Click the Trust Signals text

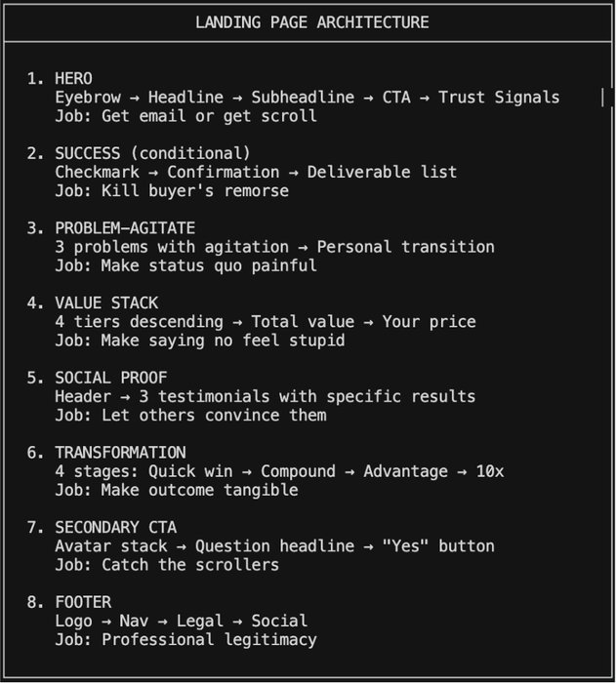coord(499,97)
